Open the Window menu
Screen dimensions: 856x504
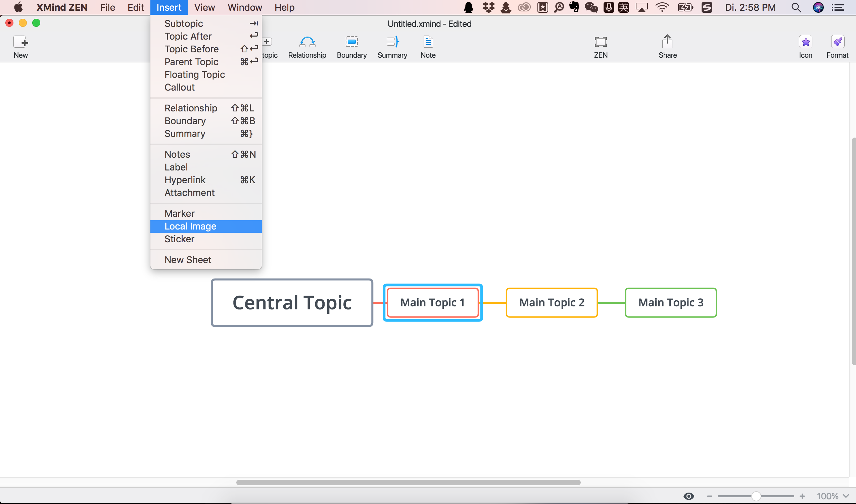point(245,7)
